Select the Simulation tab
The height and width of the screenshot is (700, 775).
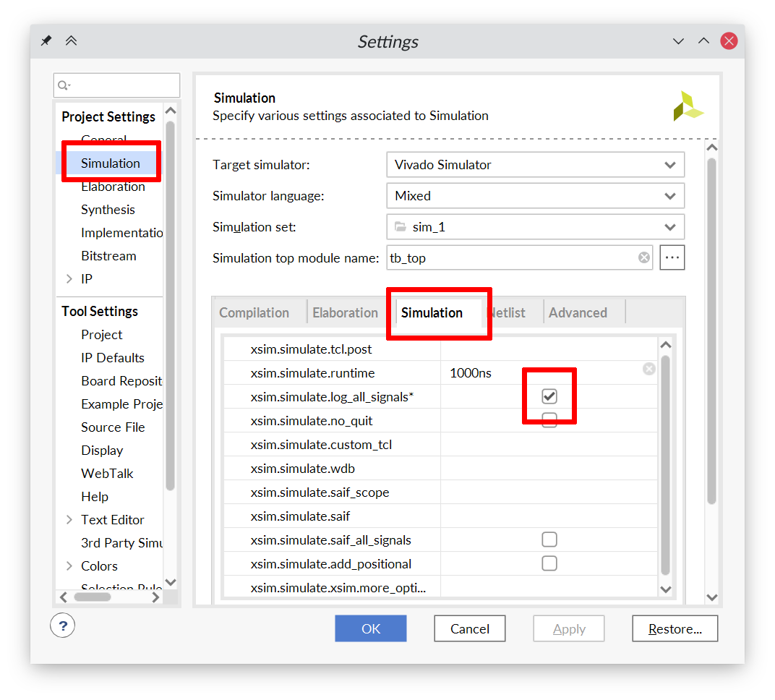click(432, 313)
